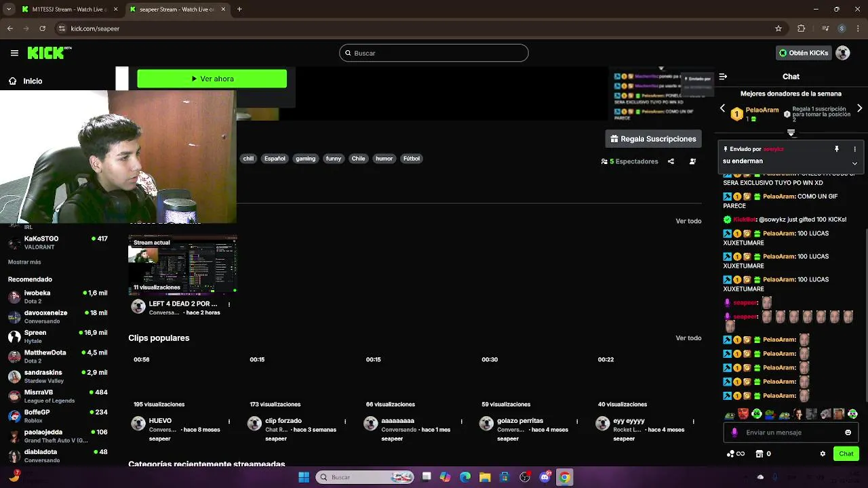Insert the first Pepe emote from quick bar
This screenshot has height=488, width=868.
(730, 414)
